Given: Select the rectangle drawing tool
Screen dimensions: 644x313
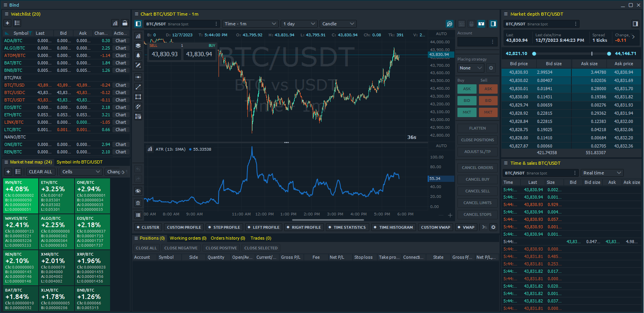Looking at the screenshot, I should pos(138,97).
